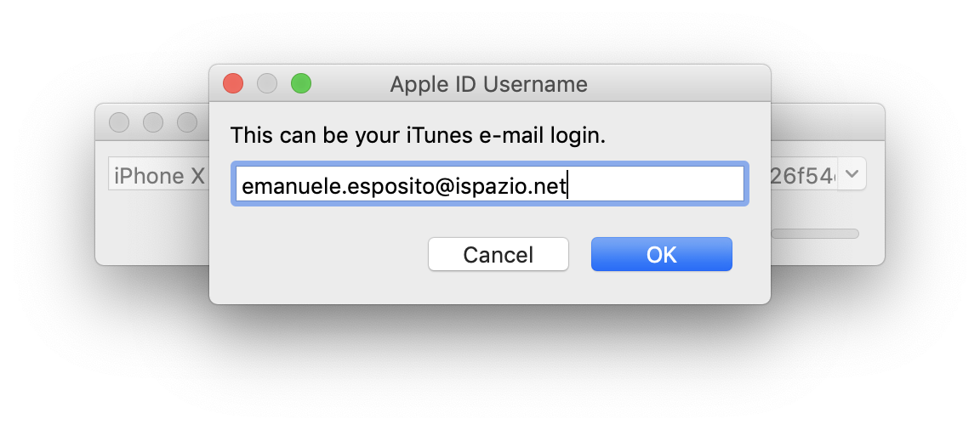Click the Apple ID Username title bar

(489, 83)
